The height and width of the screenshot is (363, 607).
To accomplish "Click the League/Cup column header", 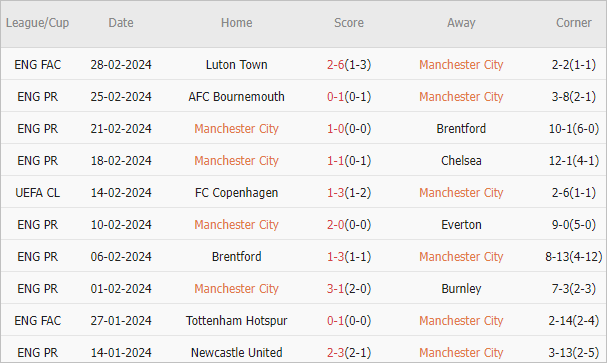I will pyautogui.click(x=38, y=23).
